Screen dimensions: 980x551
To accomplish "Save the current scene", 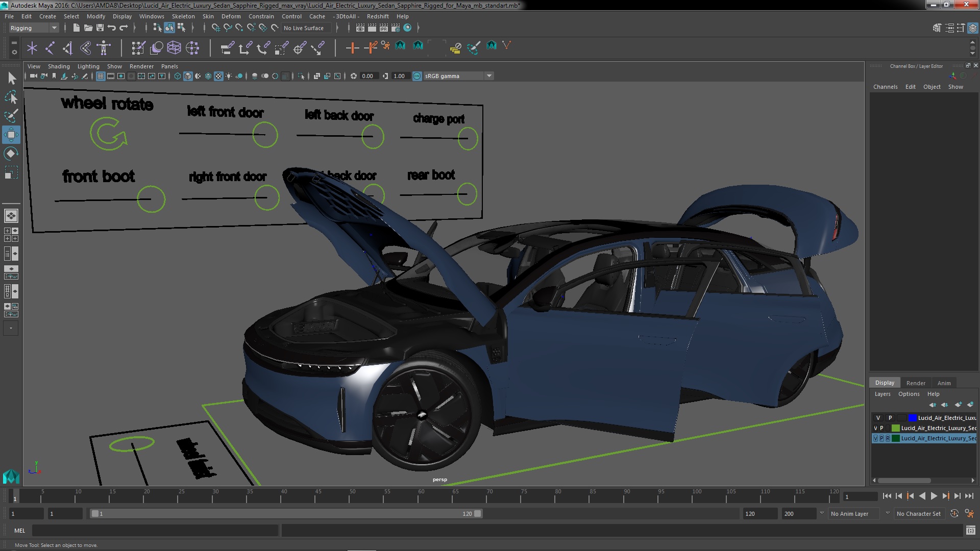I will click(x=100, y=28).
